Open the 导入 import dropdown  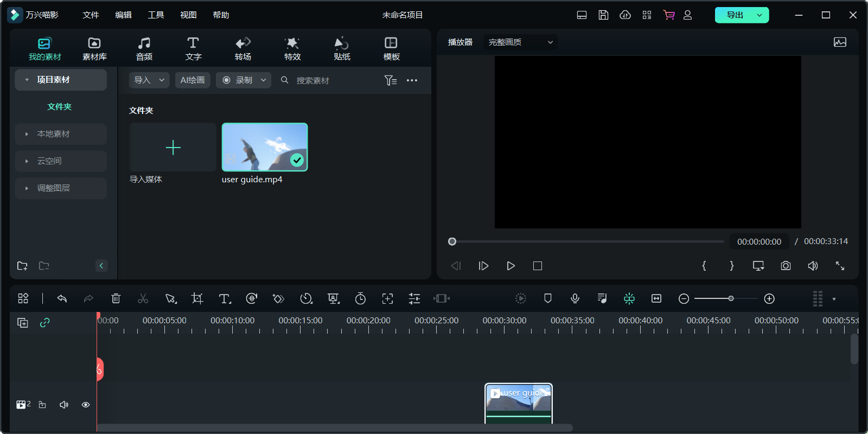[149, 80]
